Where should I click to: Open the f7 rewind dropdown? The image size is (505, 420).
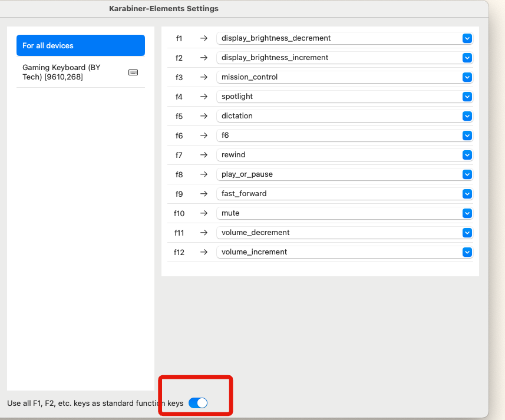(345, 155)
